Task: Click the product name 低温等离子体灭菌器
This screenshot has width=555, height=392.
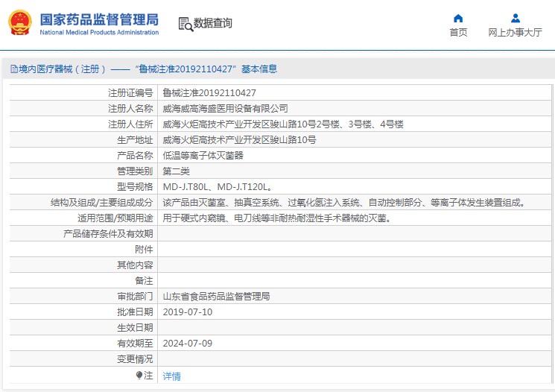Action: coord(203,156)
